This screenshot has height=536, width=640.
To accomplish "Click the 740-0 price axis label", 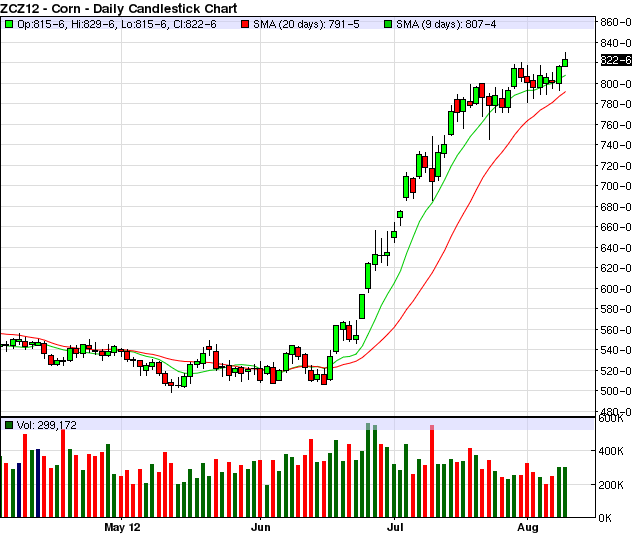I will point(616,145).
